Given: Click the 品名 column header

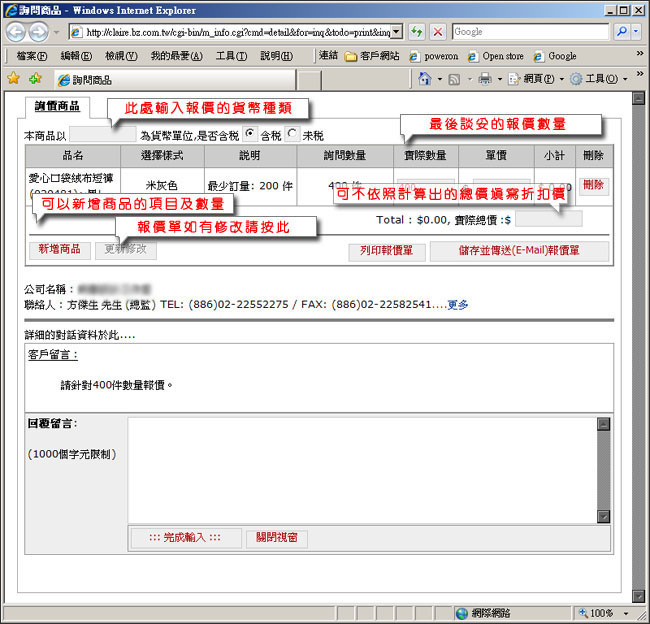Looking at the screenshot, I should [x=73, y=156].
